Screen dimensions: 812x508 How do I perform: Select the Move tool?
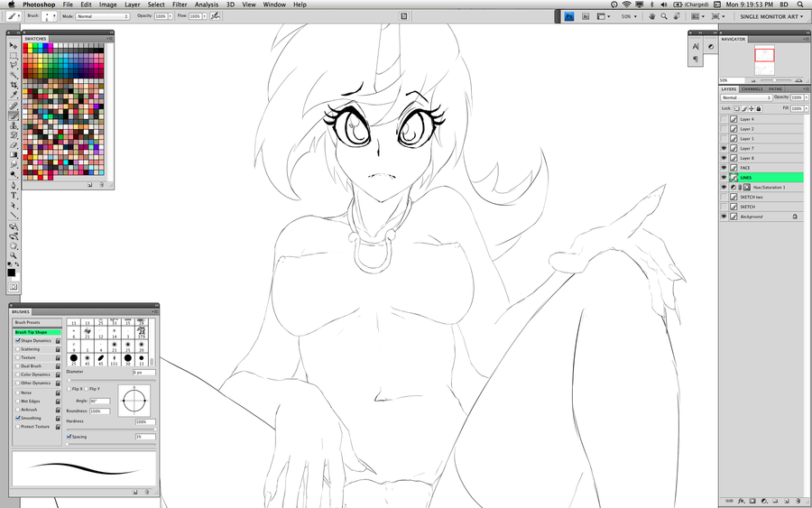14,46
